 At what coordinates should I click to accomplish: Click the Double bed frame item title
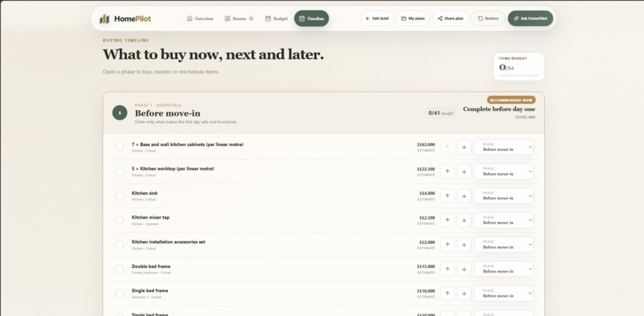click(x=151, y=267)
